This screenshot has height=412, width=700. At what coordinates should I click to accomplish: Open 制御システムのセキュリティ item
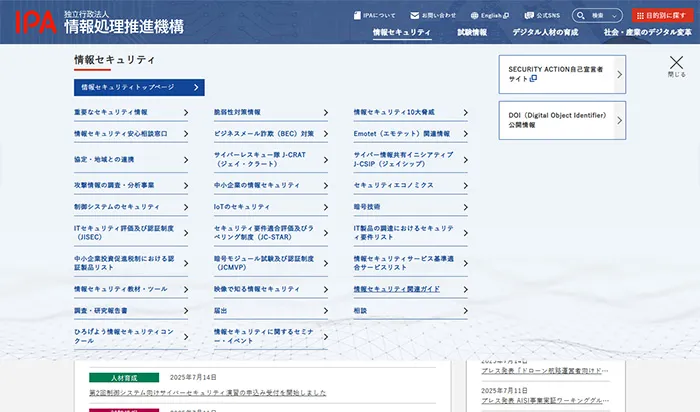tap(131, 207)
